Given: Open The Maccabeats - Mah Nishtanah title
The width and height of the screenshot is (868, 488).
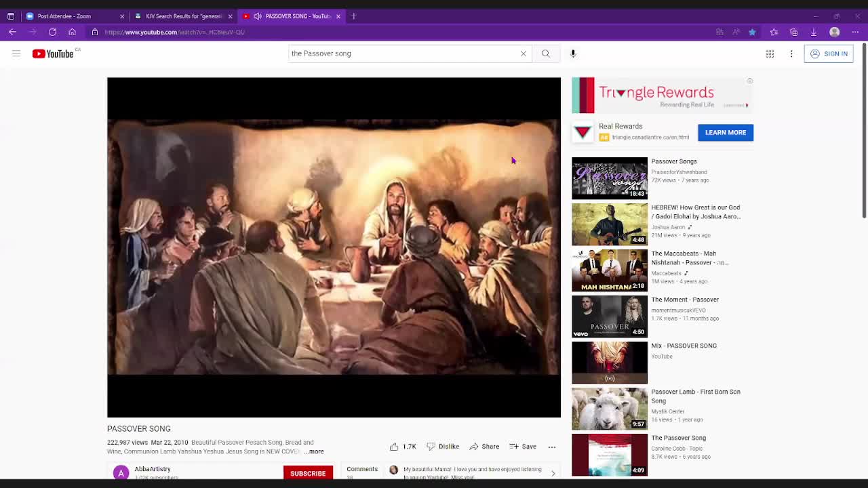Looking at the screenshot, I should click(690, 258).
